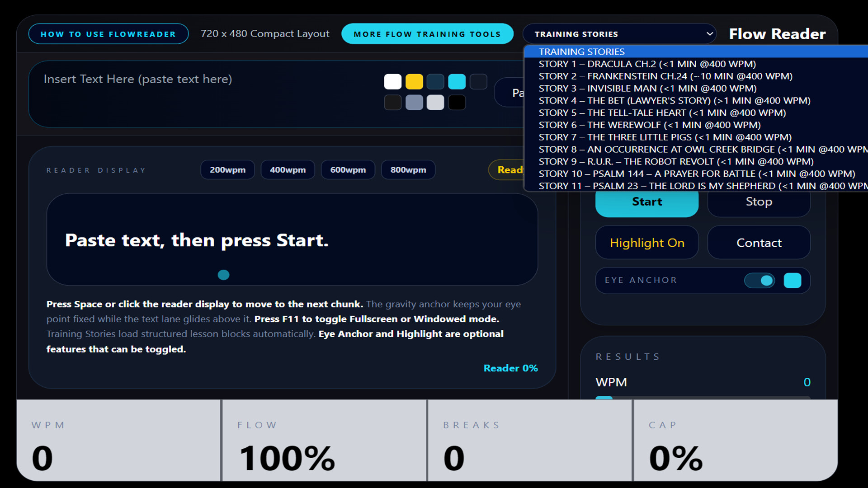Image resolution: width=868 pixels, height=488 pixels.
Task: Select the yellow theme color swatch
Action: click(414, 82)
